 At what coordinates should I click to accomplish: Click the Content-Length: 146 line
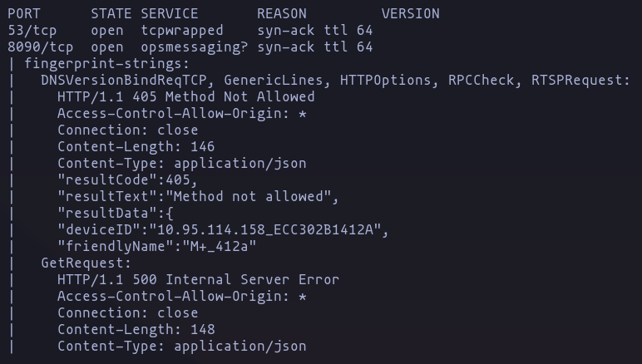coord(136,147)
